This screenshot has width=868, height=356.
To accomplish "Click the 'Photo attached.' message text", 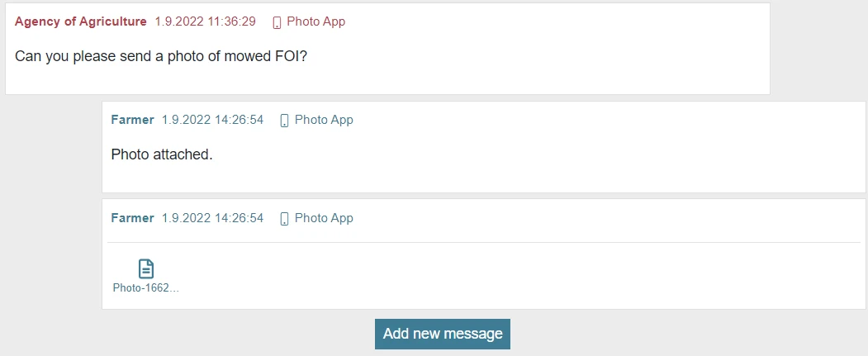I will pyautogui.click(x=162, y=154).
